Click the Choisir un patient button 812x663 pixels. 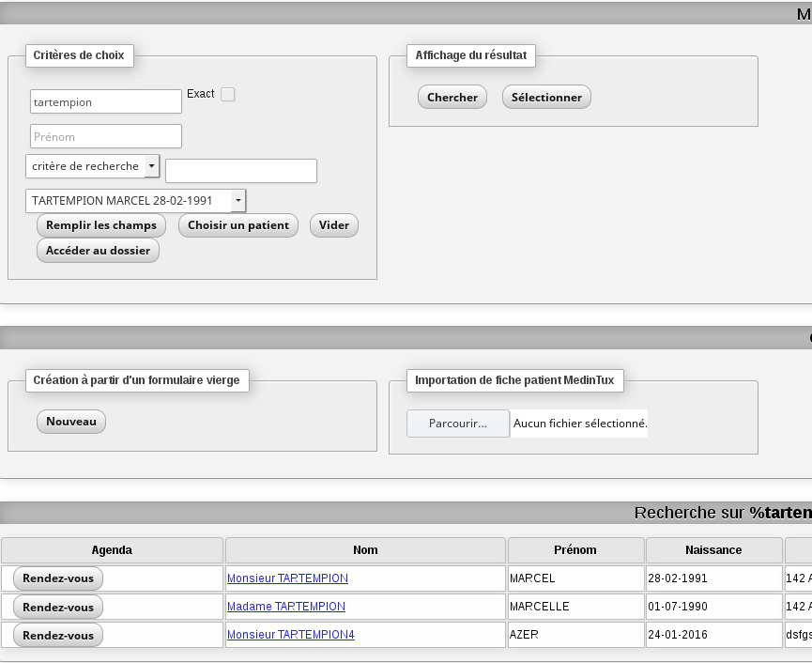pos(238,225)
